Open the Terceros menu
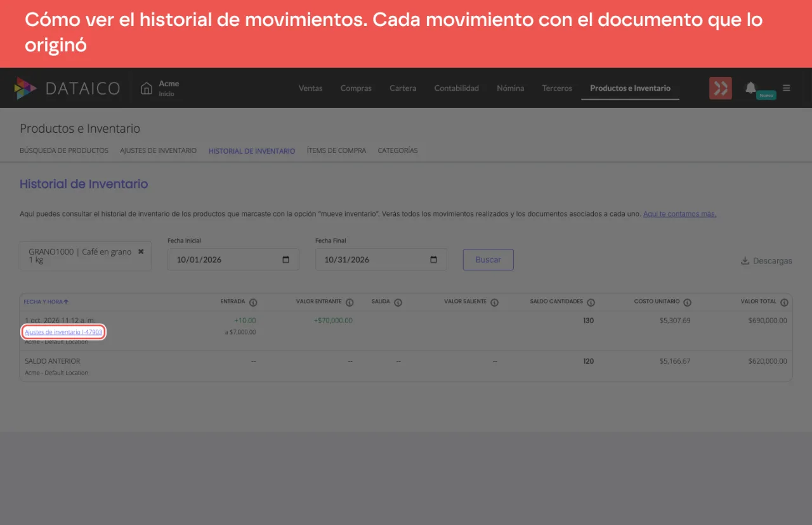Viewport: 812px width, 525px height. (x=557, y=88)
